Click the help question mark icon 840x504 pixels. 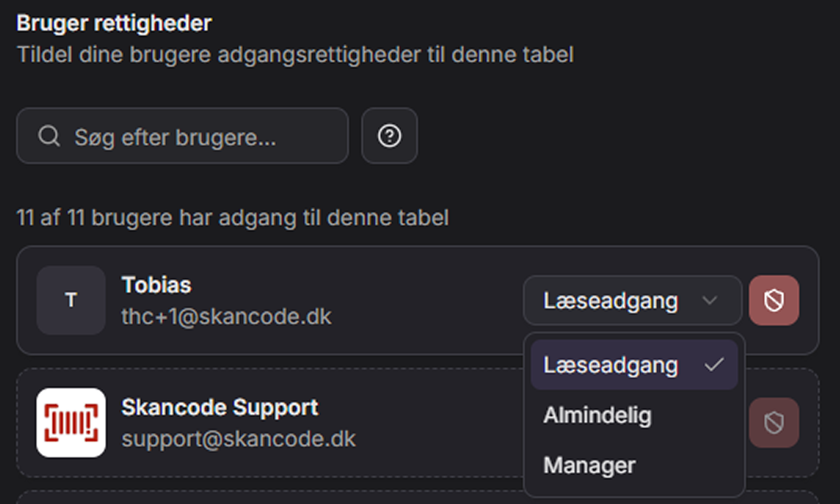click(x=389, y=136)
